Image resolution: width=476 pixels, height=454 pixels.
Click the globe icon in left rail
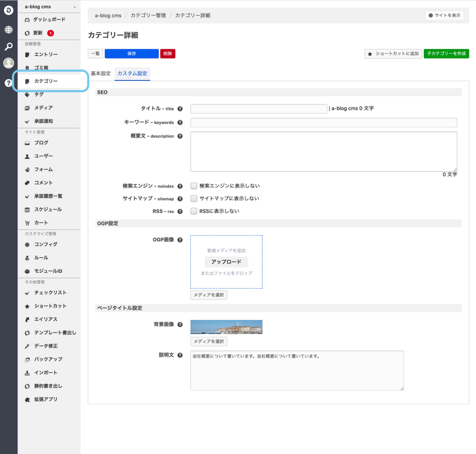tap(9, 30)
